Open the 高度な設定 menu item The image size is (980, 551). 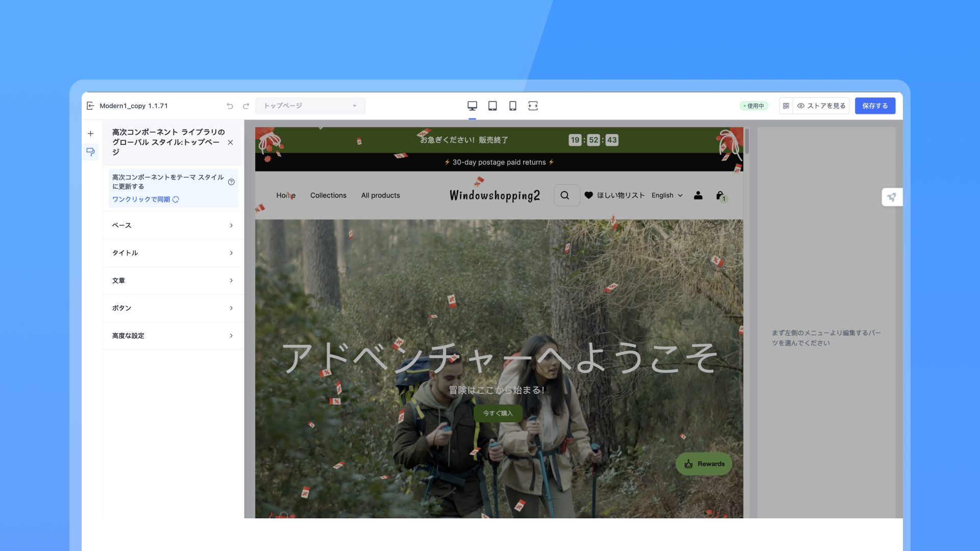coord(173,336)
